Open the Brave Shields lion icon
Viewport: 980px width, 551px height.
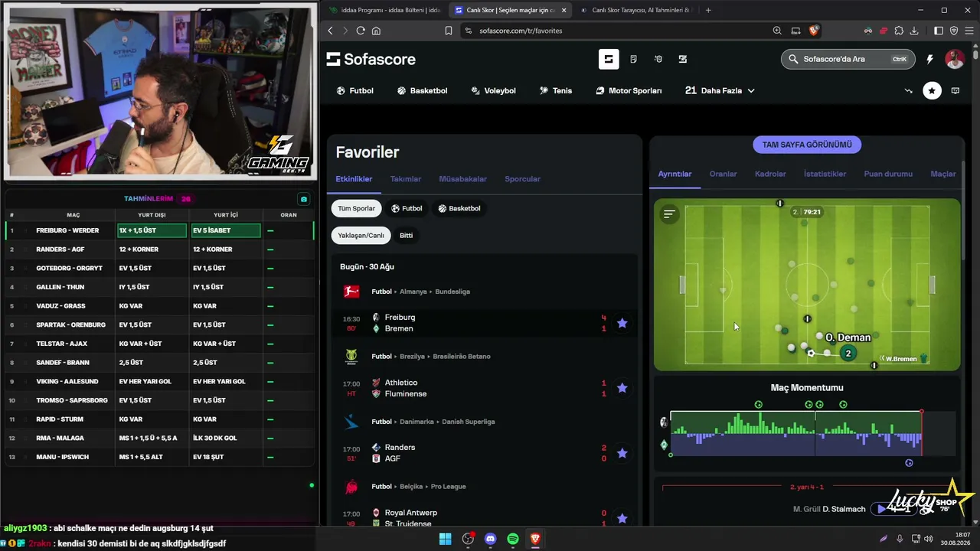tap(813, 31)
